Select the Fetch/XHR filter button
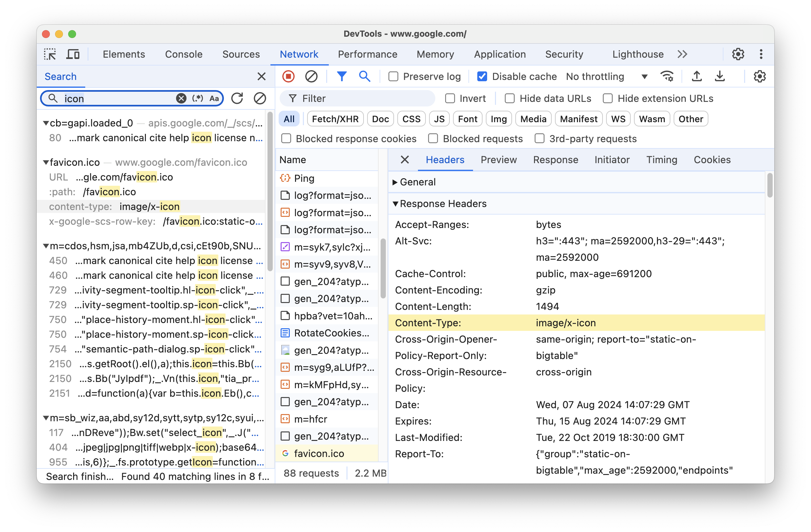 [x=334, y=119]
